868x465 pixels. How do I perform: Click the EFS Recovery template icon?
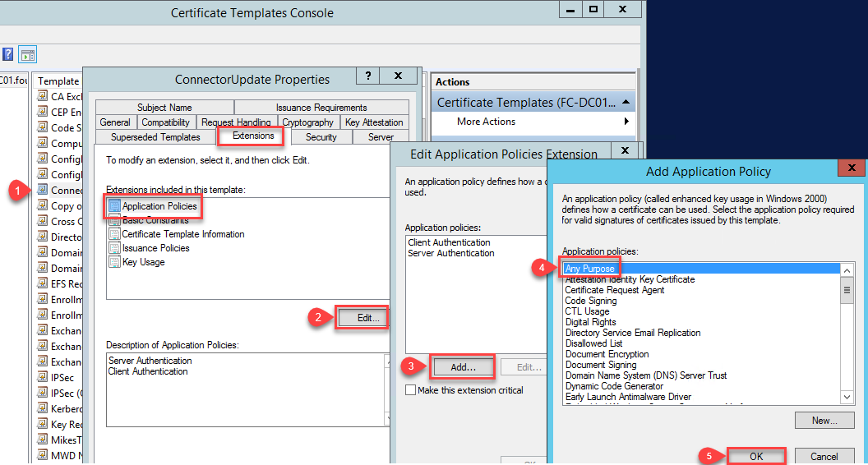pos(43,283)
